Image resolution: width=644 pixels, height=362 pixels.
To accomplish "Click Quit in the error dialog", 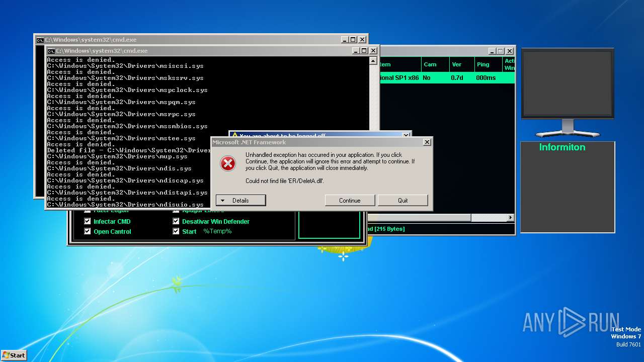I will coord(403,200).
